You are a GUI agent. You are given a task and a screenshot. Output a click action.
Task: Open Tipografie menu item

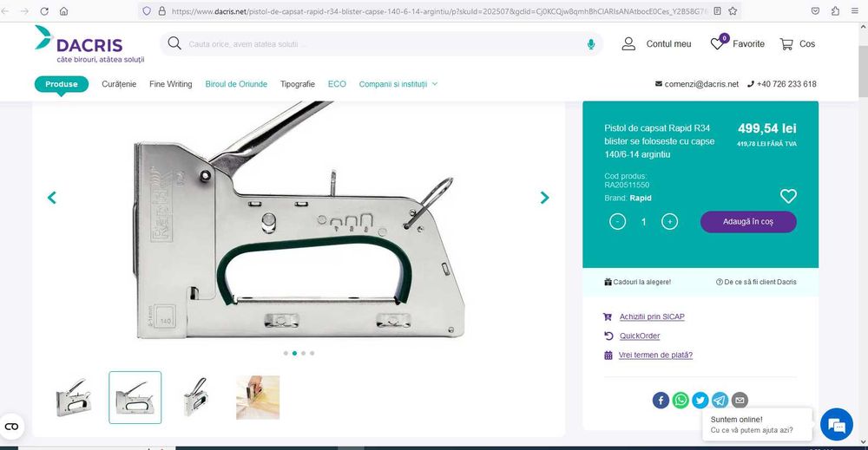point(297,84)
